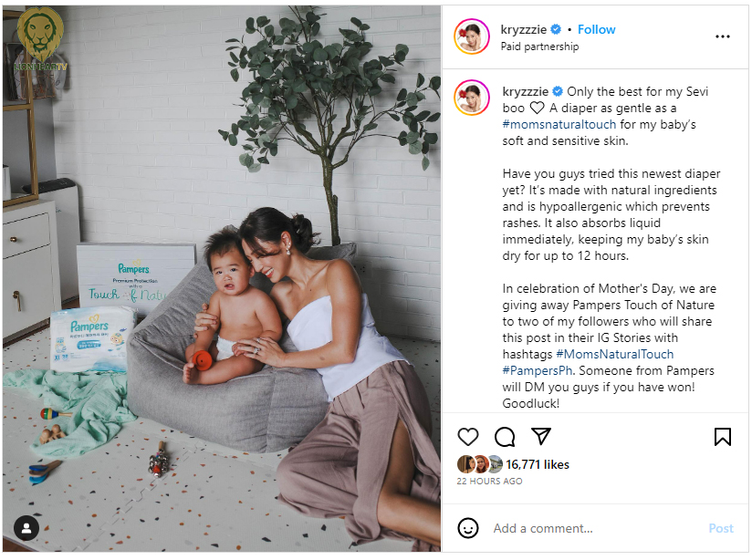Open the #PampersPh hashtag link
752x560 pixels.
(538, 370)
